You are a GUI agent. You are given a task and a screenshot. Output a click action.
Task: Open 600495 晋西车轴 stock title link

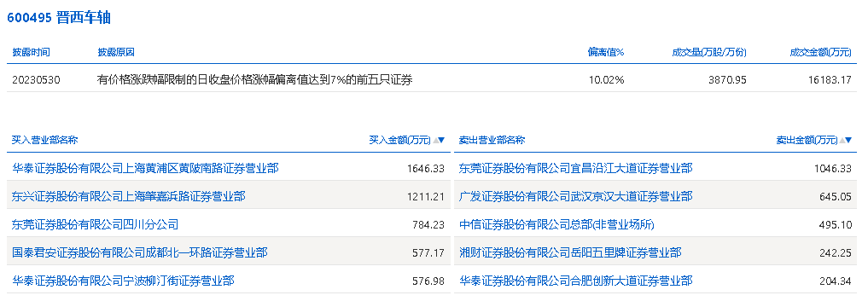point(59,18)
